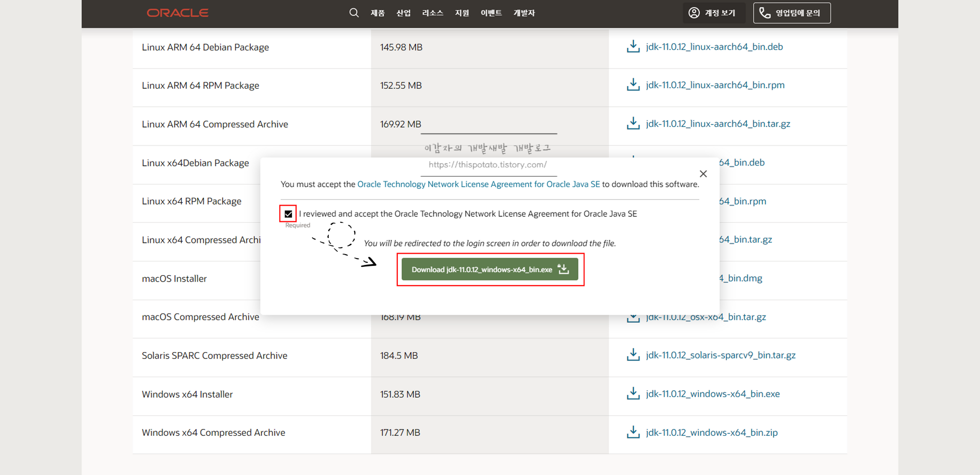The height and width of the screenshot is (475, 980).
Task: Click download icon for linux-aarch64_bin.tar.gz
Action: tap(633, 123)
